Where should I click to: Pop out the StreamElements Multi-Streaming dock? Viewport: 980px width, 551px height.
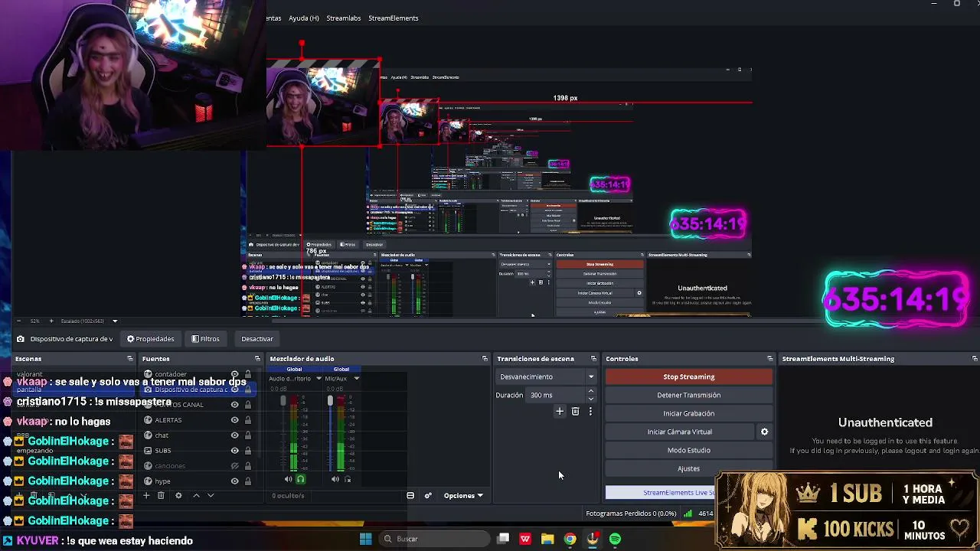coord(975,358)
